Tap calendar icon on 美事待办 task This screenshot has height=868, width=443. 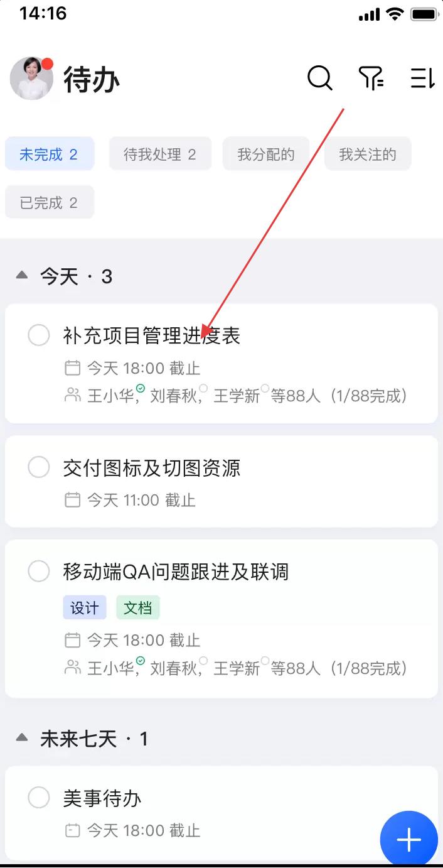tap(73, 830)
